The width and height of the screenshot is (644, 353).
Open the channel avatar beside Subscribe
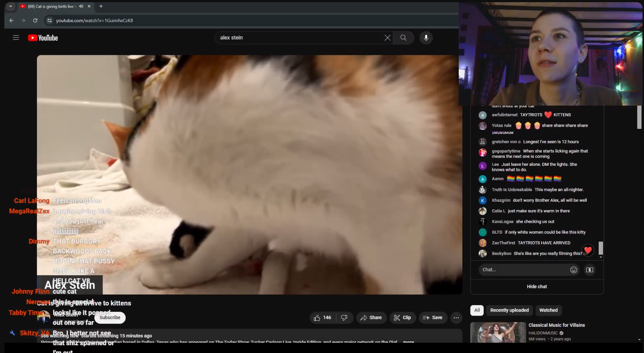coord(44,318)
